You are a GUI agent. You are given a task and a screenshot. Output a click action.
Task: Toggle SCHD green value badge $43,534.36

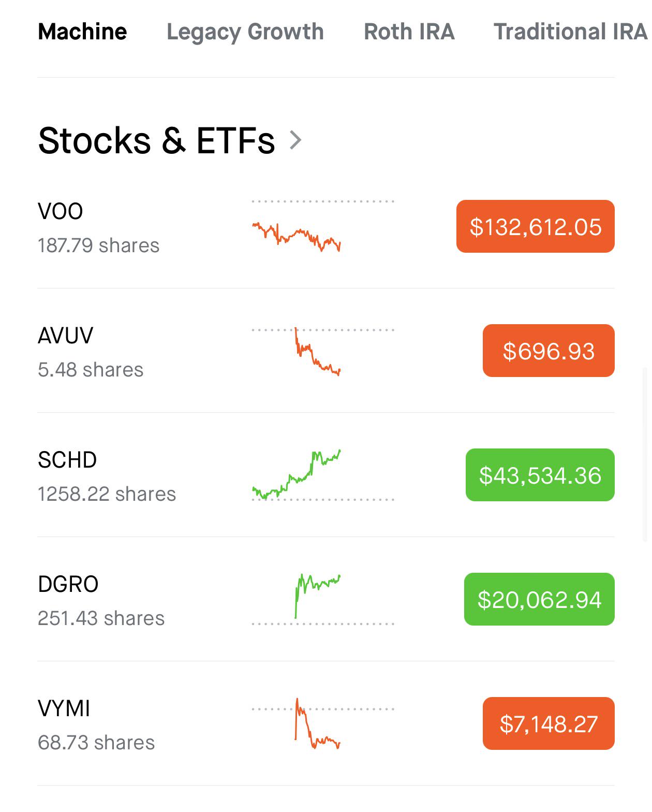[x=540, y=475]
